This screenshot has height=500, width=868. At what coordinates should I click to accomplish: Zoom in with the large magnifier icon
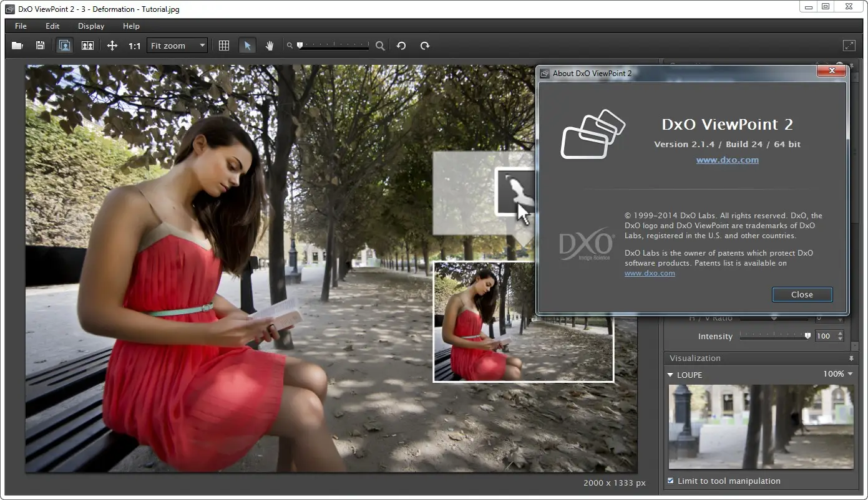[x=380, y=46]
